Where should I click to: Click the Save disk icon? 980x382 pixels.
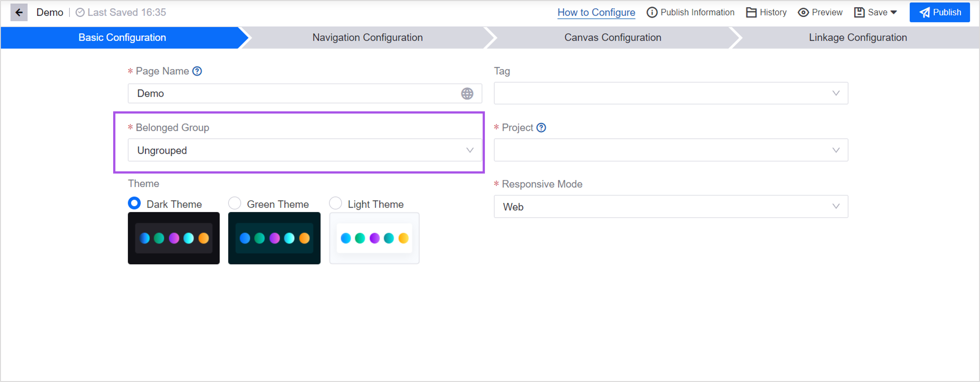coord(859,12)
